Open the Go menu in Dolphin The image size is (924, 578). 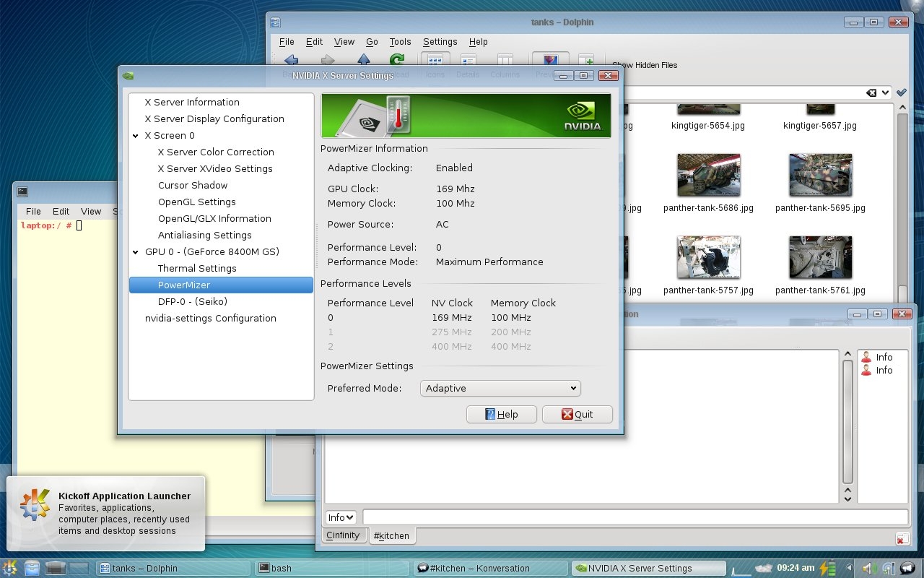pyautogui.click(x=372, y=42)
